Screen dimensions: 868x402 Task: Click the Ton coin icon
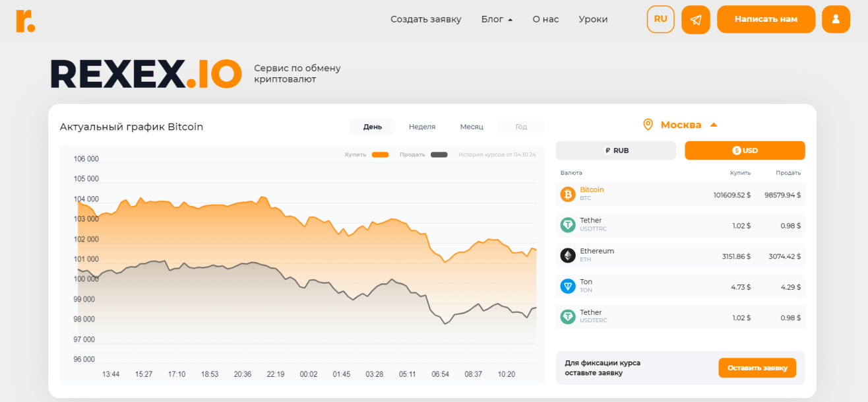pos(568,286)
